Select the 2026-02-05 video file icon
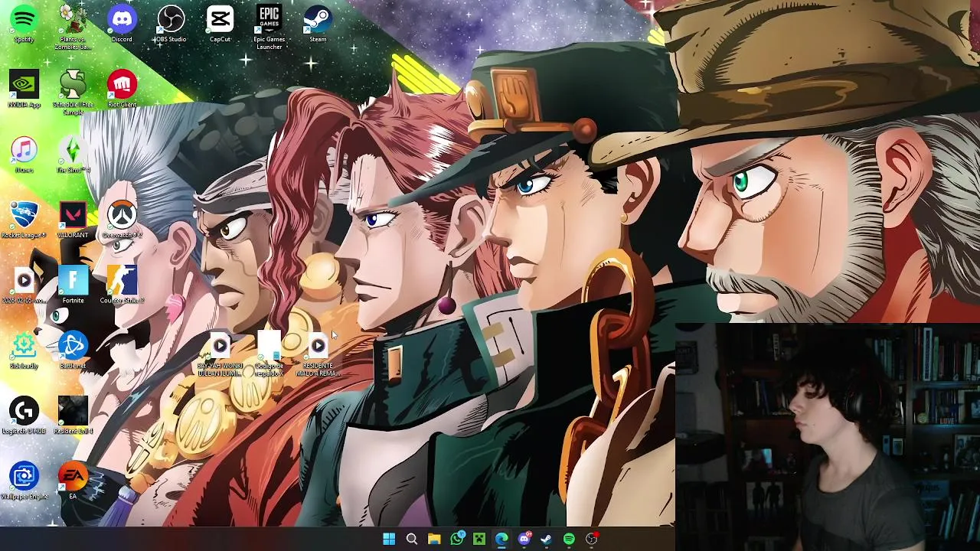Image resolution: width=980 pixels, height=551 pixels. [24, 285]
